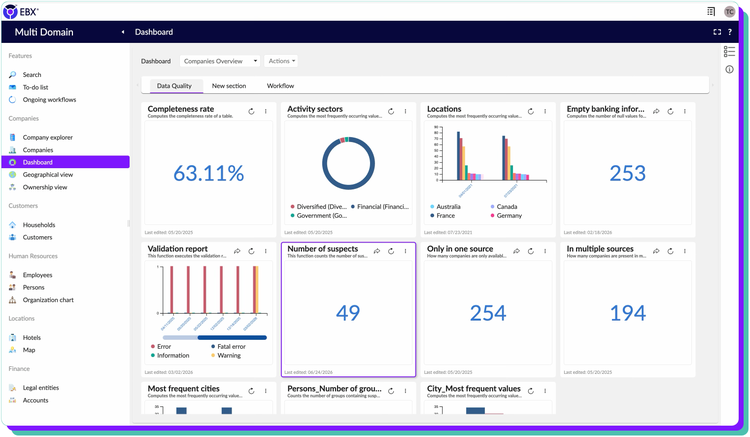Toggle Australia series in Locations legend
This screenshot has width=750, height=437.
click(x=446, y=207)
